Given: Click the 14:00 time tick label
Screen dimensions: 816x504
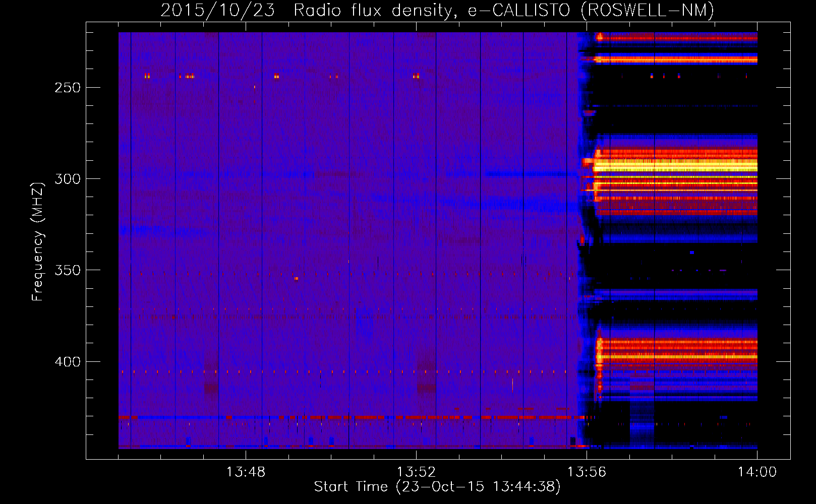Looking at the screenshot, I should click(x=757, y=472).
